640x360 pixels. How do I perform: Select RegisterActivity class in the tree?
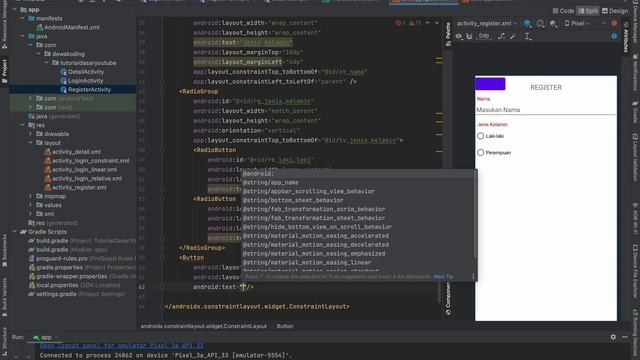coord(86,89)
